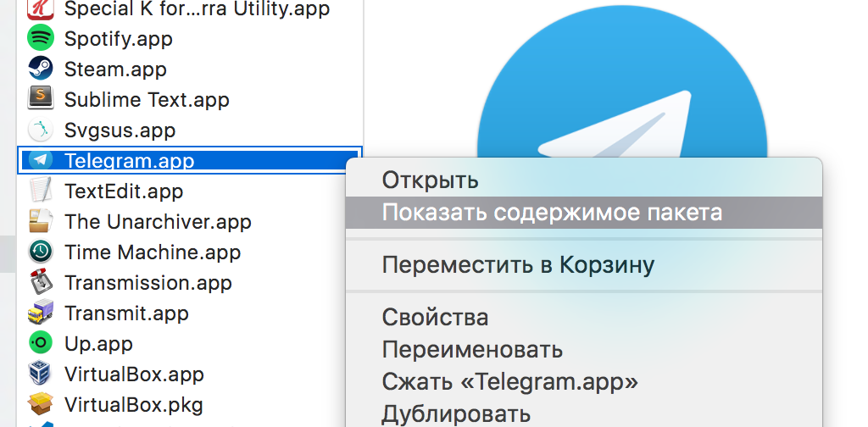868x427 pixels.
Task: Click Переименовать in the context menu
Action: pos(472,349)
